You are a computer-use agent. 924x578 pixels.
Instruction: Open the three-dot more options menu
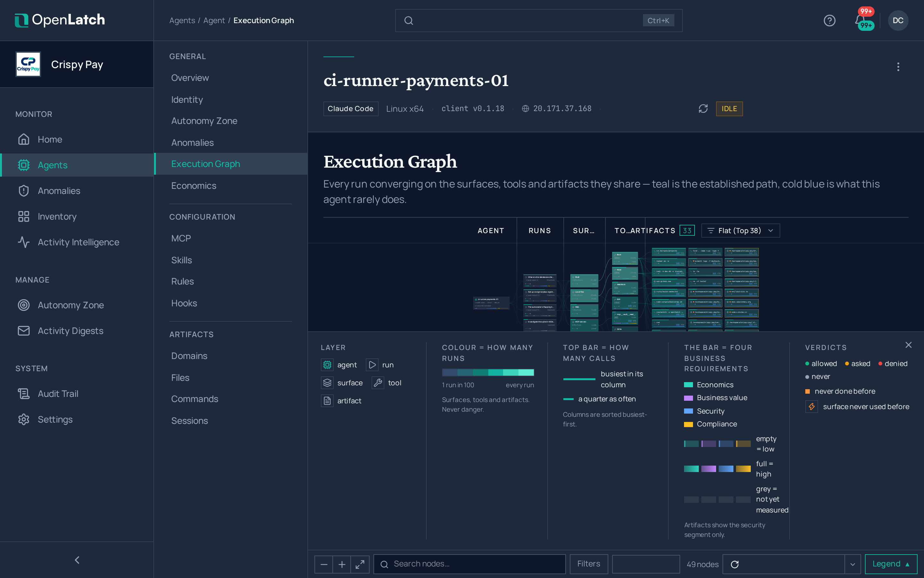click(898, 67)
